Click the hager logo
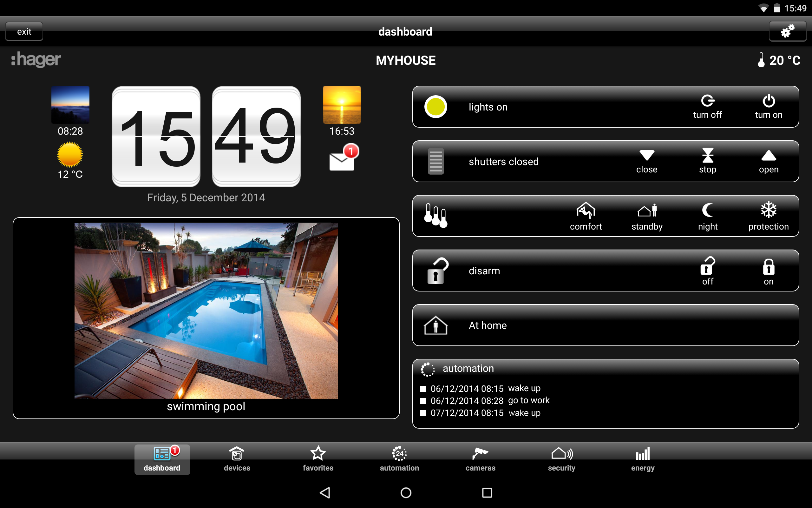This screenshot has height=508, width=812. (36, 59)
